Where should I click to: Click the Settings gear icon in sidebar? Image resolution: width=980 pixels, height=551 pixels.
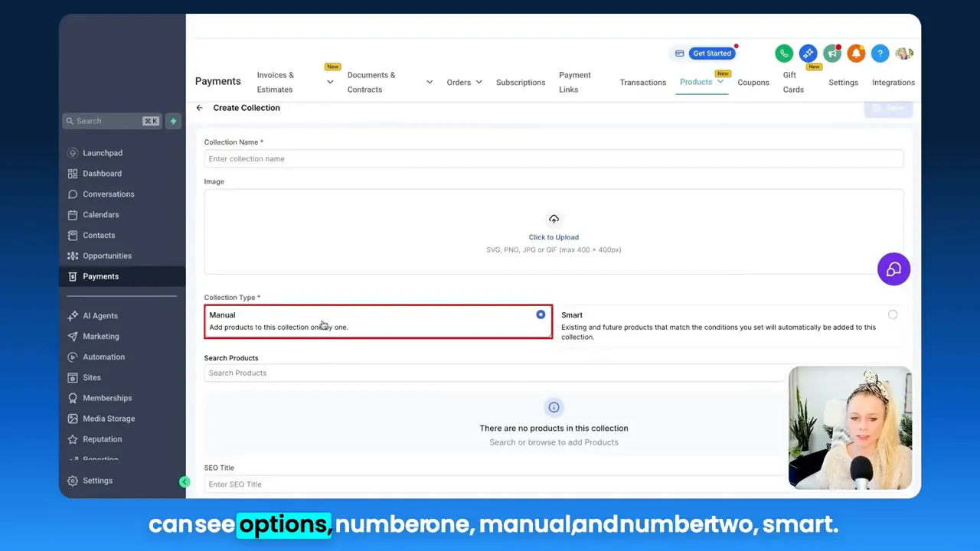tap(73, 481)
